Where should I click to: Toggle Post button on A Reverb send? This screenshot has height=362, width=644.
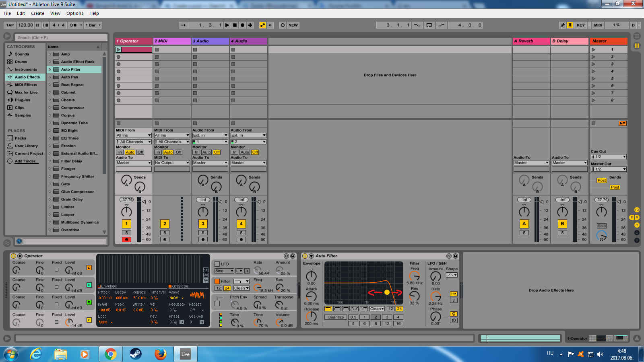tap(602, 180)
